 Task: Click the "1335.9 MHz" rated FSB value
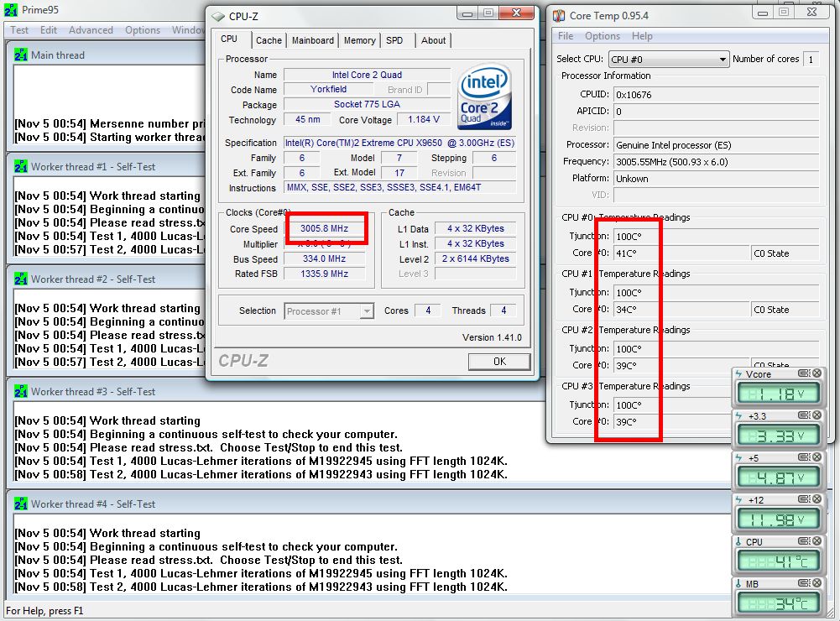click(x=324, y=274)
